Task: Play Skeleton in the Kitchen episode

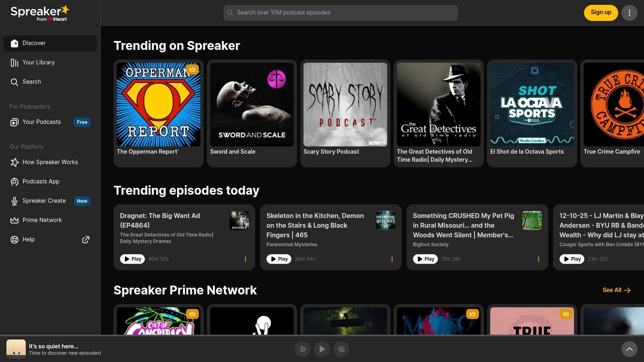Action: 279,259
